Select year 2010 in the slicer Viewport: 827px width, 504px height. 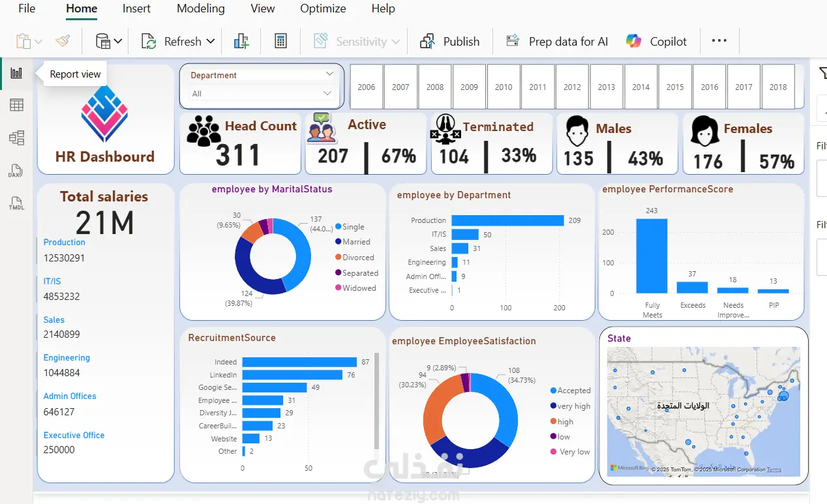point(504,87)
